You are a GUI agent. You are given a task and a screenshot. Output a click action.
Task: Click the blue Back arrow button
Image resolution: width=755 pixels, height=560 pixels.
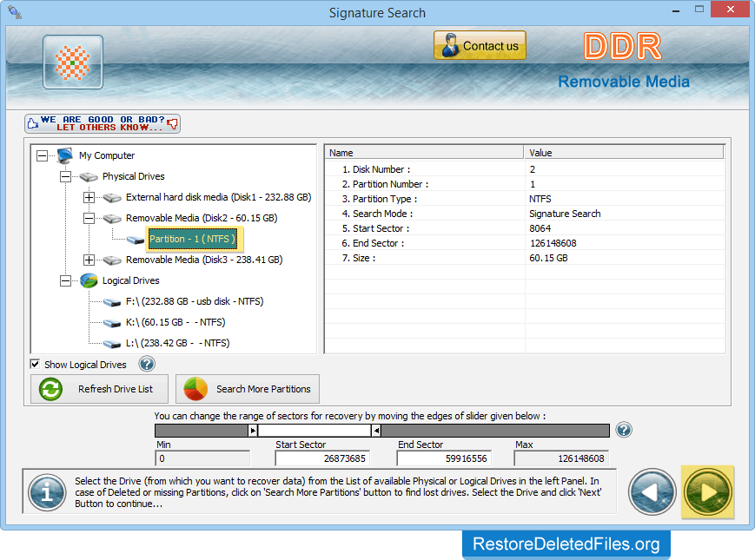[x=652, y=492]
